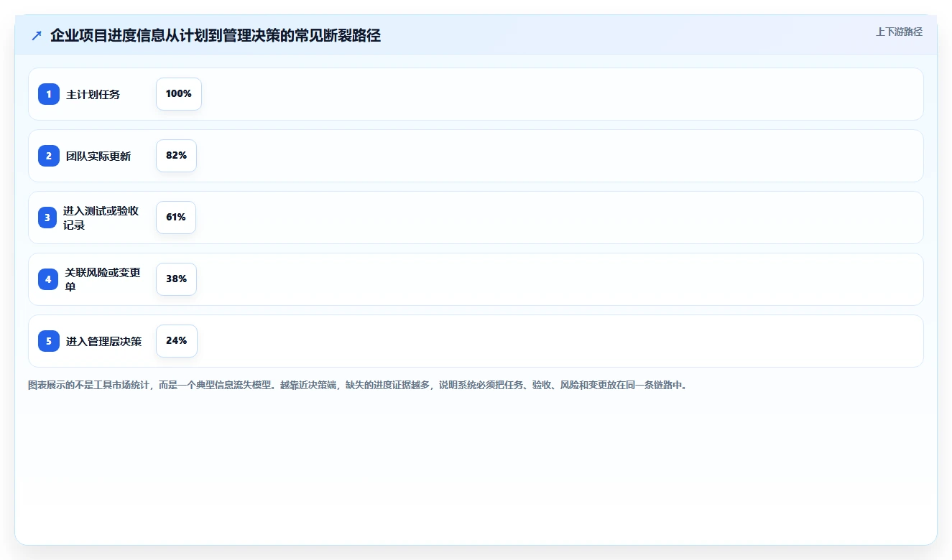Select the 82% value pill

click(x=176, y=156)
